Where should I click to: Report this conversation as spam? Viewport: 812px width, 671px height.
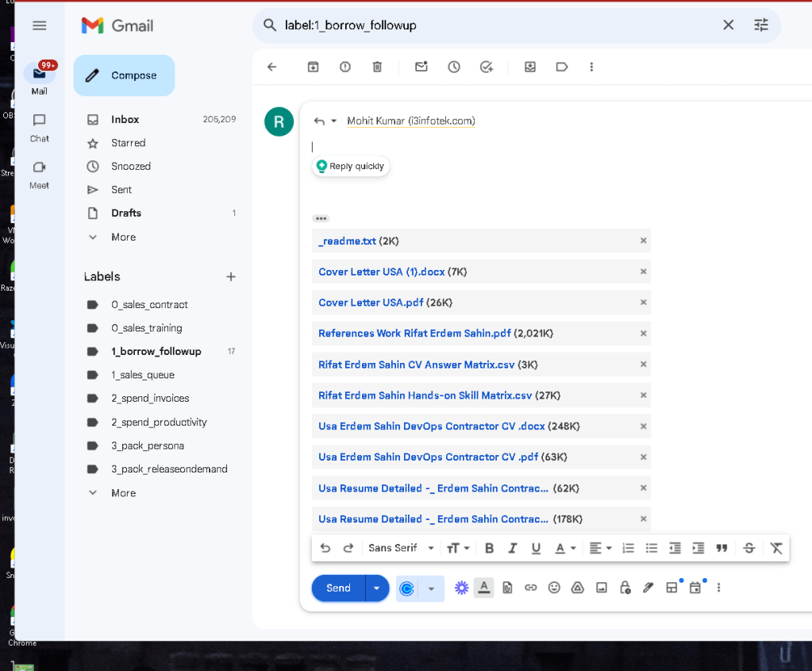[345, 67]
